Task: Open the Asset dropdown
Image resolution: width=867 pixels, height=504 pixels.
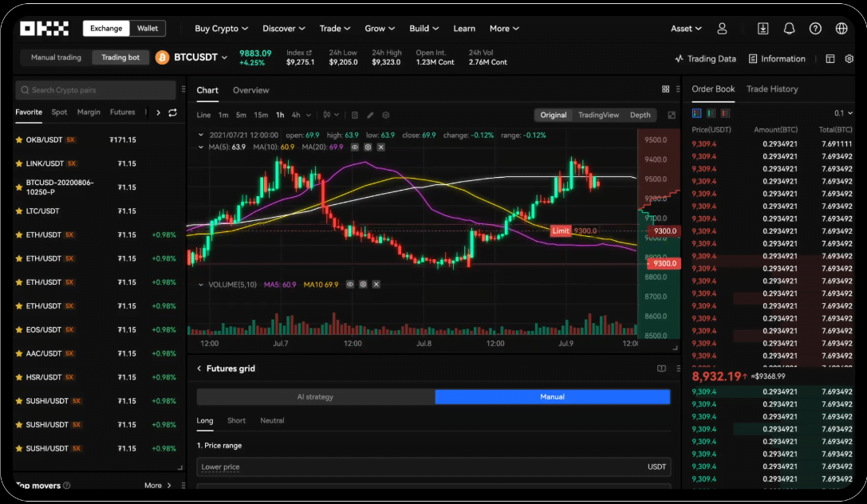Action: (x=686, y=29)
